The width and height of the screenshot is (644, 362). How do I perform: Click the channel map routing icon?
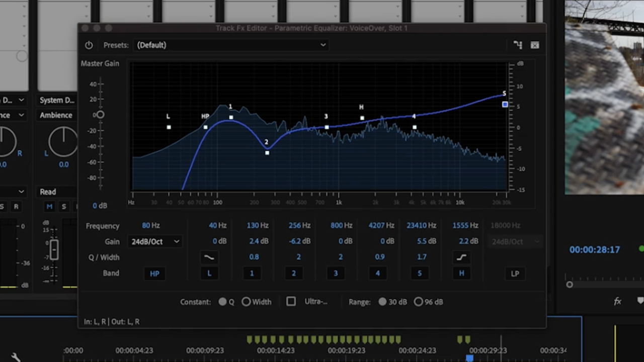click(518, 45)
